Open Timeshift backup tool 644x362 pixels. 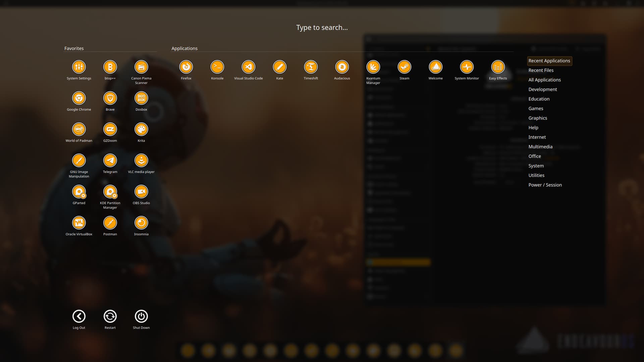point(311,67)
